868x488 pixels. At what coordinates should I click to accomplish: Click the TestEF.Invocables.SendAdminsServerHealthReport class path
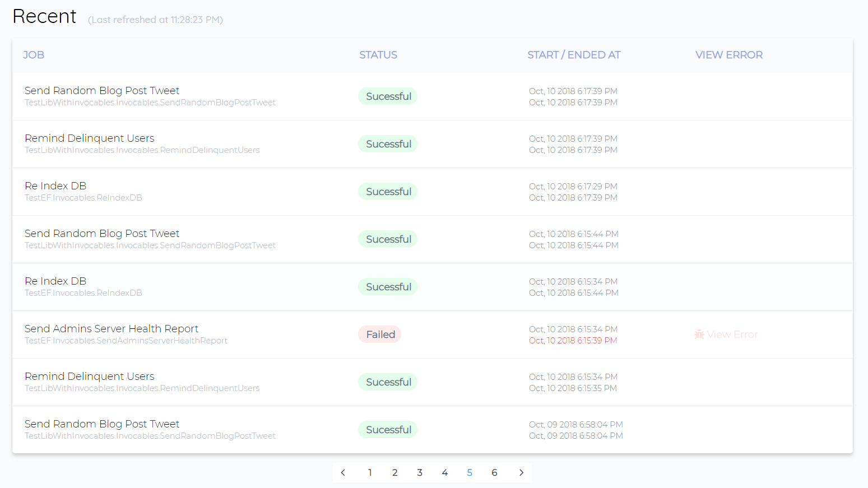pyautogui.click(x=126, y=341)
